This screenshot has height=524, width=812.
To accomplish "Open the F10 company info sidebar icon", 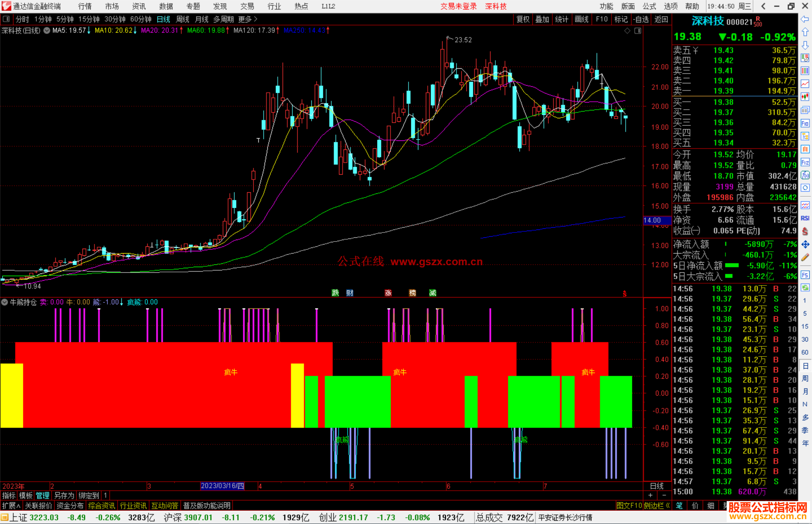I will (x=805, y=124).
